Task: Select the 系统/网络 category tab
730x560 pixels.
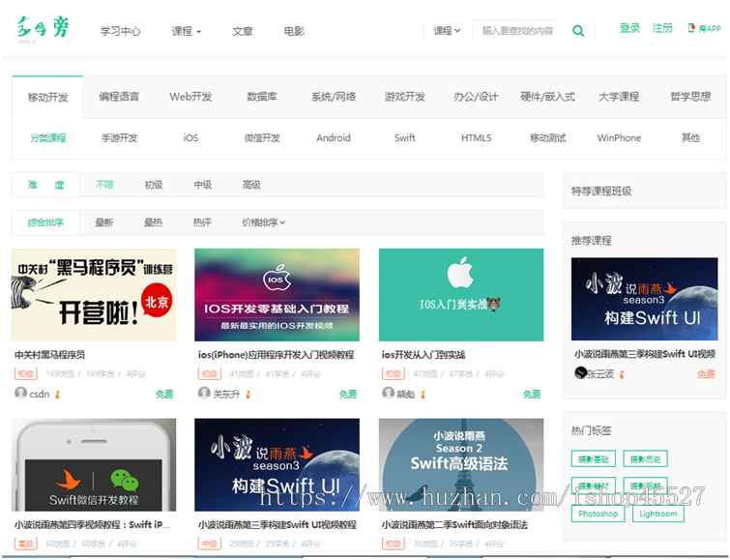Action: [x=334, y=97]
